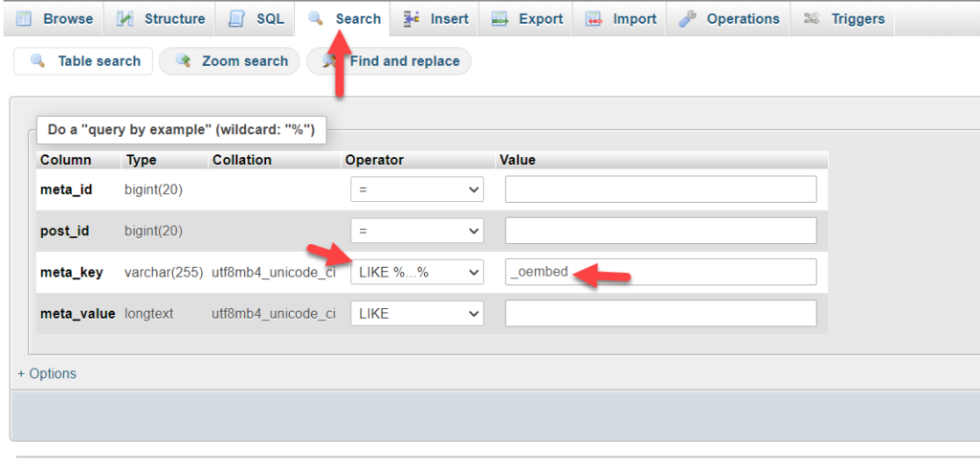Click the post_id column name

point(65,231)
